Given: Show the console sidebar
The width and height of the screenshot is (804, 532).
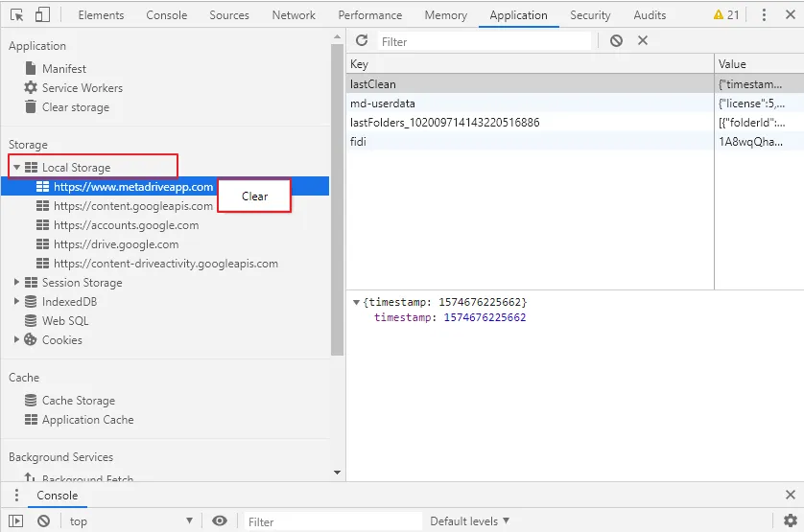Looking at the screenshot, I should 16,521.
